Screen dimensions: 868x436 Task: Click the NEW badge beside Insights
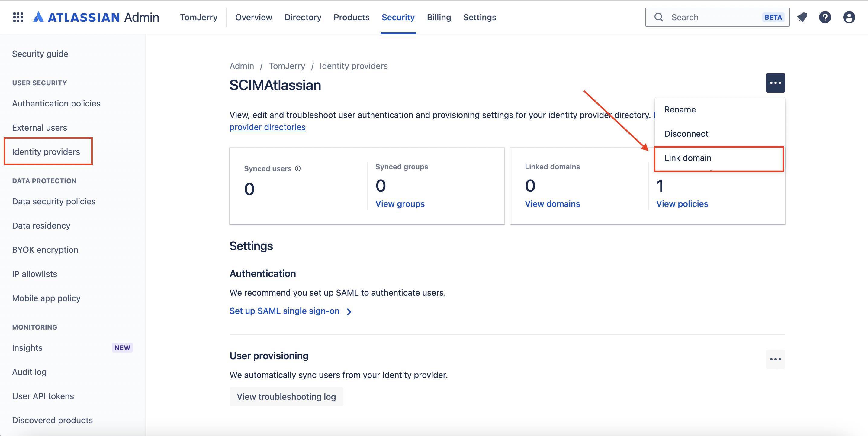(x=122, y=348)
